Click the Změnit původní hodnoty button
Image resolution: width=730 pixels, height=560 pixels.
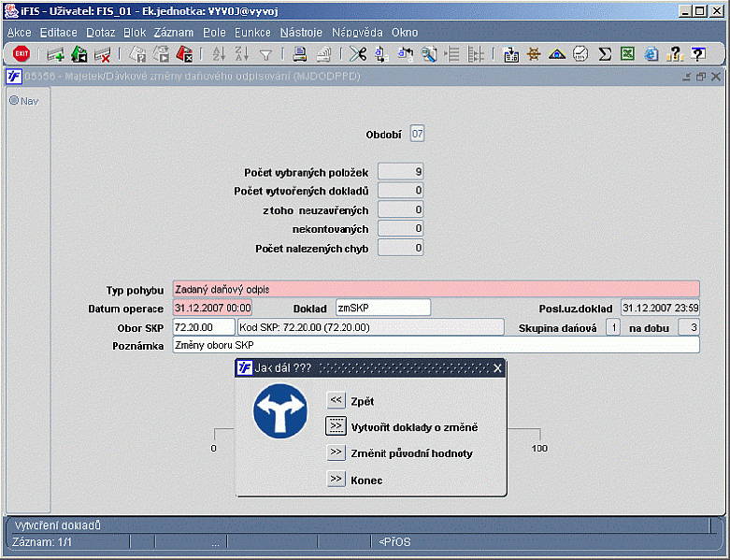(336, 452)
